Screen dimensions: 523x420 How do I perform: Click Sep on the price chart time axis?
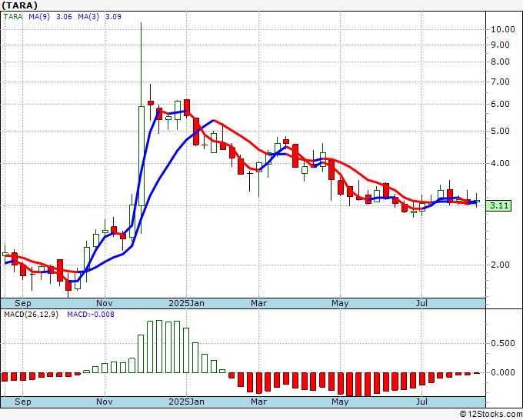coord(22,303)
